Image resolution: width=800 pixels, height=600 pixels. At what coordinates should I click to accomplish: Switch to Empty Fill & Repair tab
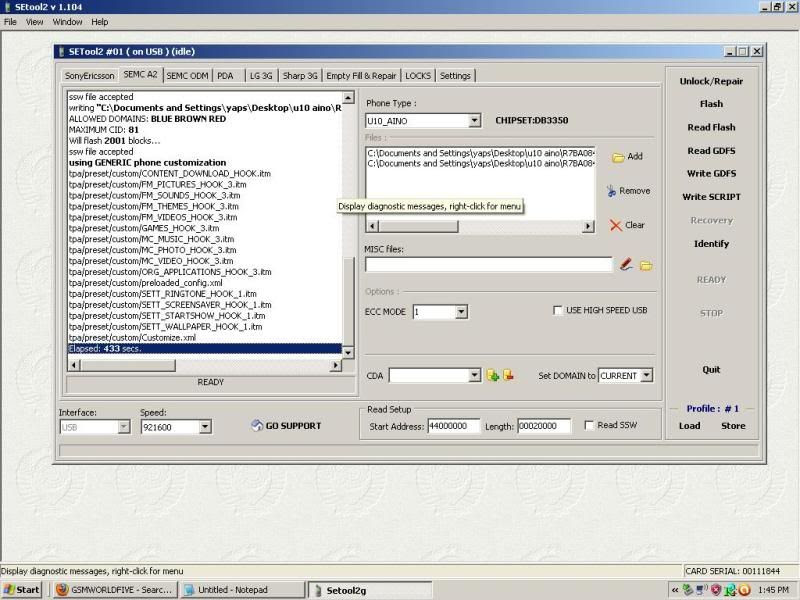coord(361,76)
